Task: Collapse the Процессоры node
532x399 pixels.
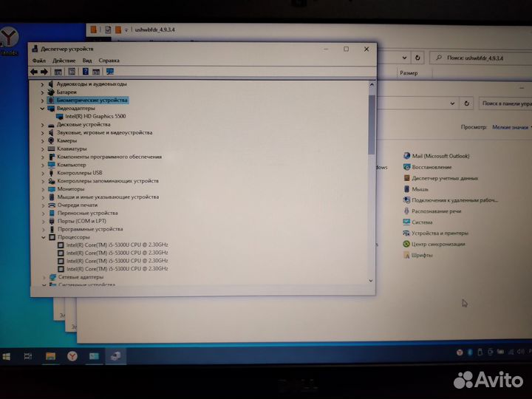Action: tap(43, 237)
